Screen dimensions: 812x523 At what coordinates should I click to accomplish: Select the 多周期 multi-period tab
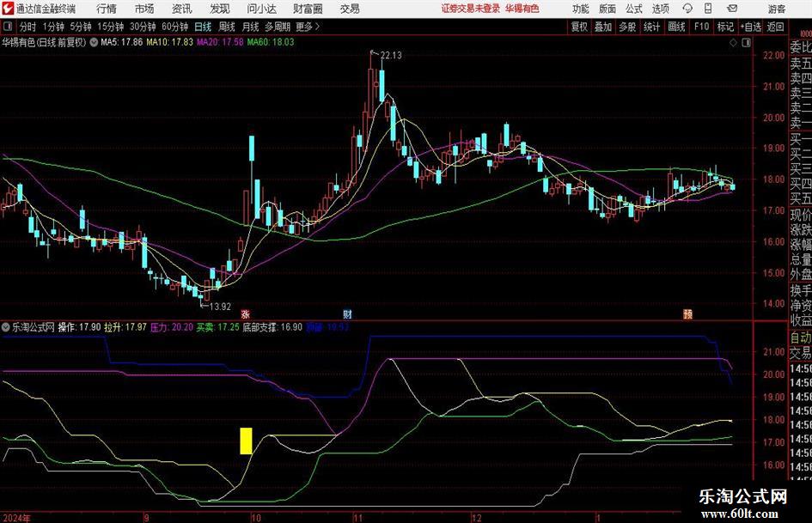pos(278,27)
